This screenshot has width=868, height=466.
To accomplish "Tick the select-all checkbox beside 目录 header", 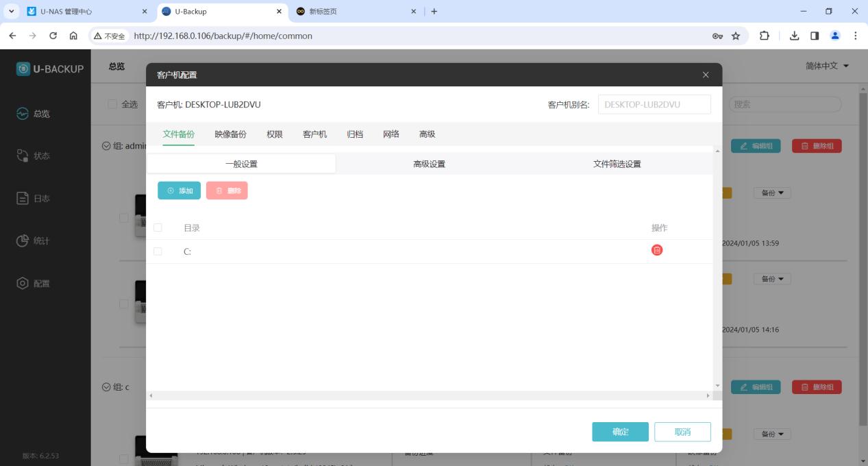I will 158,228.
